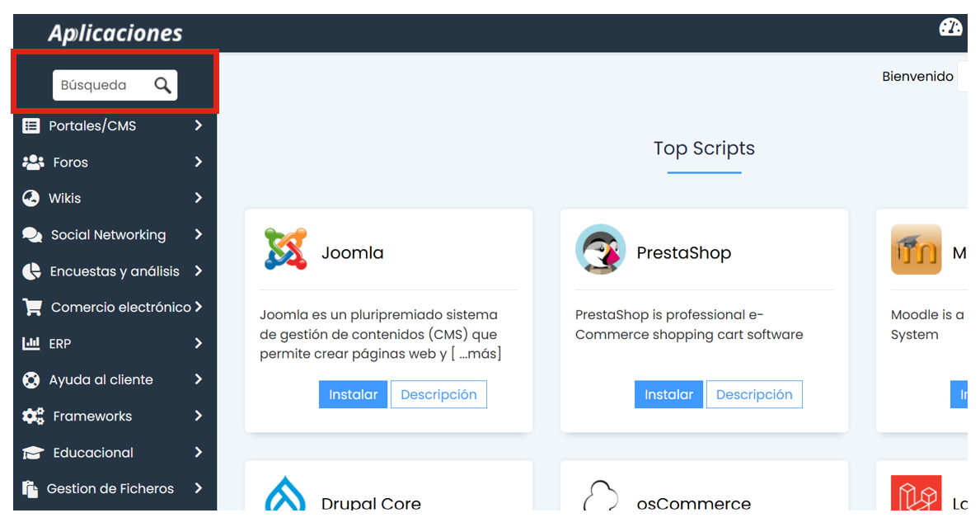Click the Frameworks gears icon
Viewport: 980px width, 527px height.
[33, 416]
